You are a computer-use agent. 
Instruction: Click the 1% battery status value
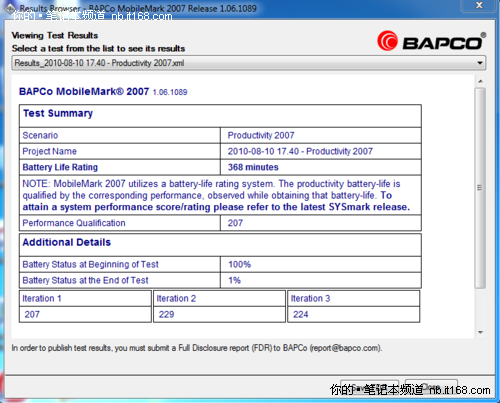pos(234,280)
